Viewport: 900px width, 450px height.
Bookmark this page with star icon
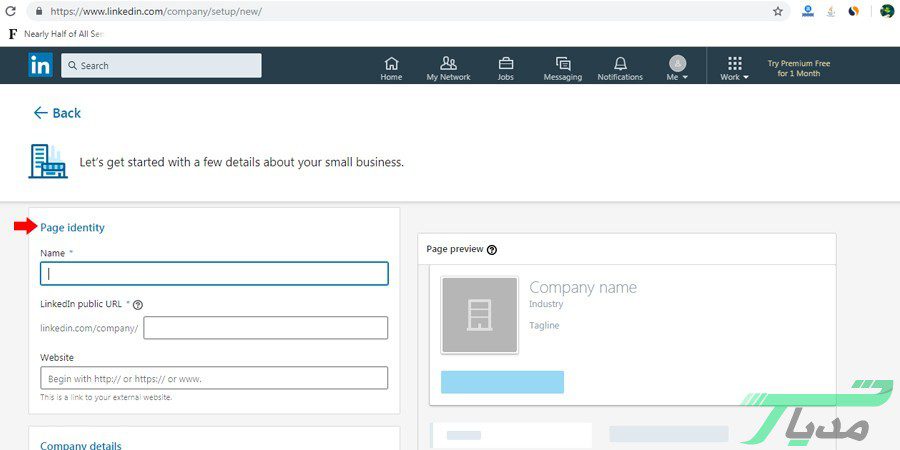778,11
